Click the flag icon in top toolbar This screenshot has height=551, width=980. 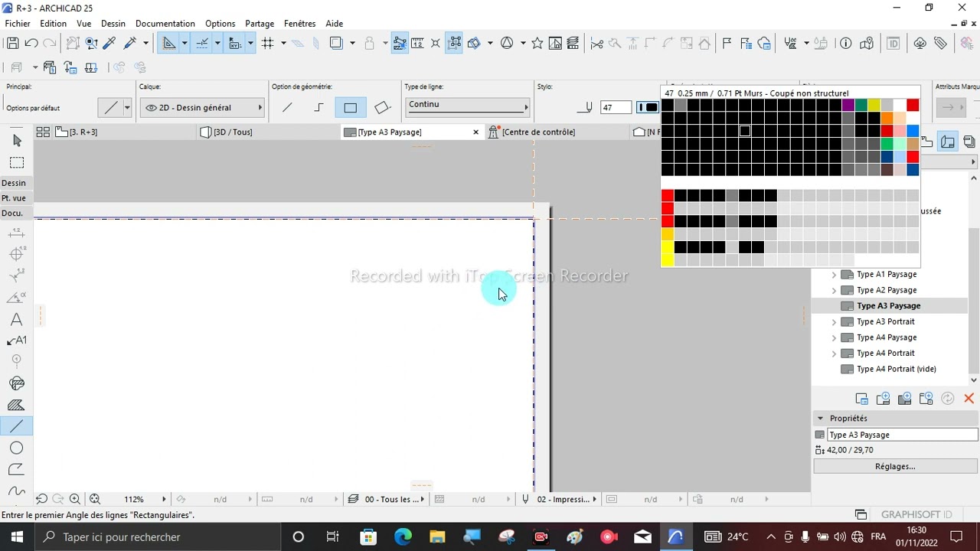pyautogui.click(x=727, y=44)
